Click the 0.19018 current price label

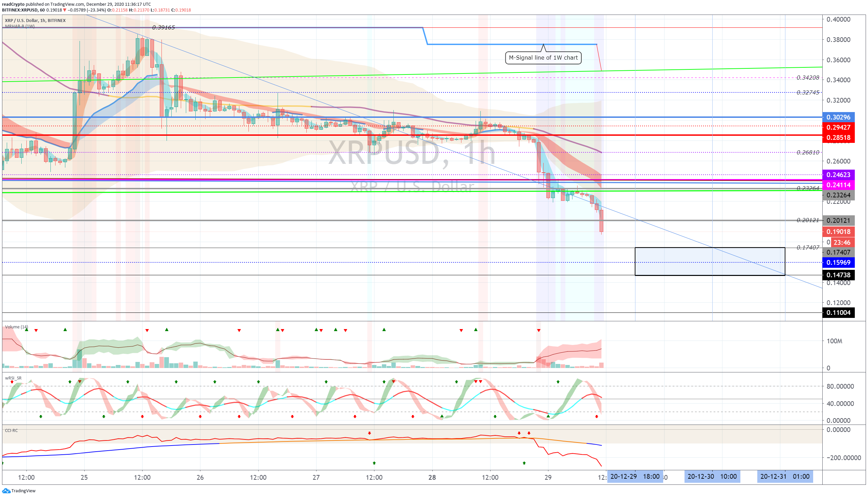click(838, 232)
